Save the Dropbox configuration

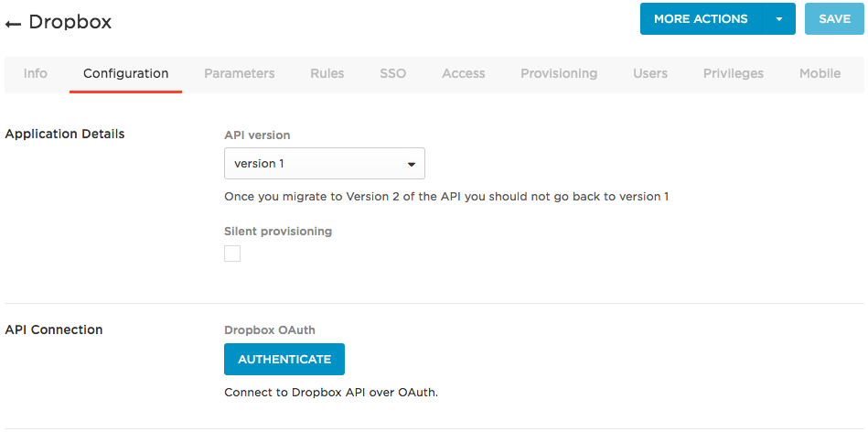[834, 19]
